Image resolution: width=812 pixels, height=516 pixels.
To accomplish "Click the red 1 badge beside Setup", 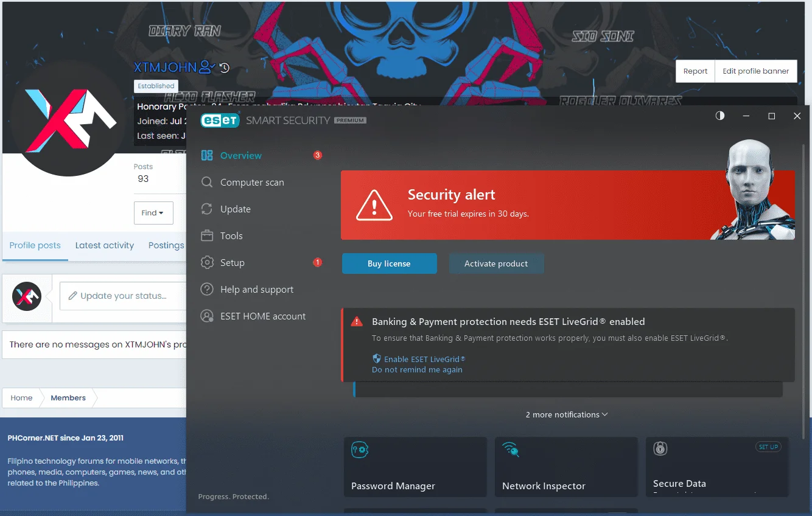I will click(x=317, y=262).
